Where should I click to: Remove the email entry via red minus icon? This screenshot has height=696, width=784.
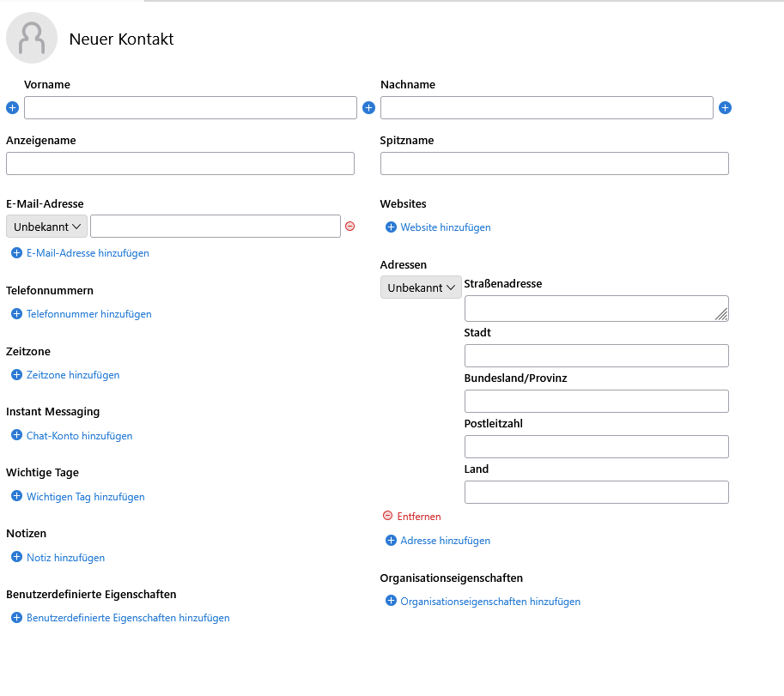pyautogui.click(x=350, y=227)
